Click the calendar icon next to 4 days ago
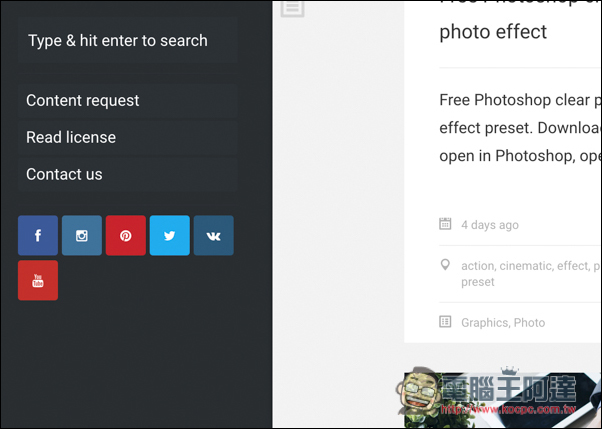The width and height of the screenshot is (602, 429). 445,224
